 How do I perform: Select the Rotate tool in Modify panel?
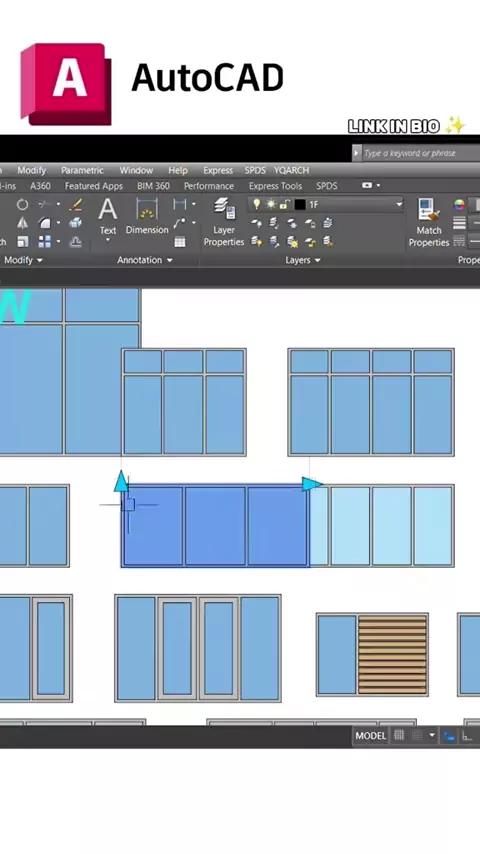(x=22, y=205)
